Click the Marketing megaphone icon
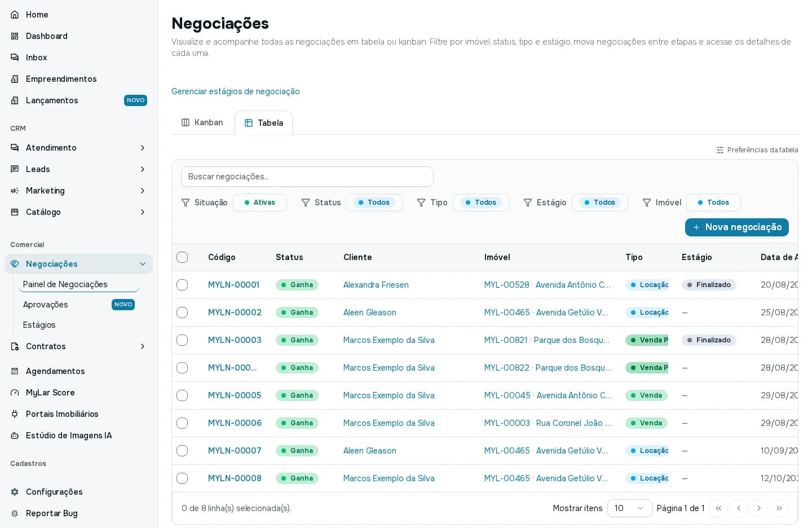The height and width of the screenshot is (528, 812). [15, 191]
